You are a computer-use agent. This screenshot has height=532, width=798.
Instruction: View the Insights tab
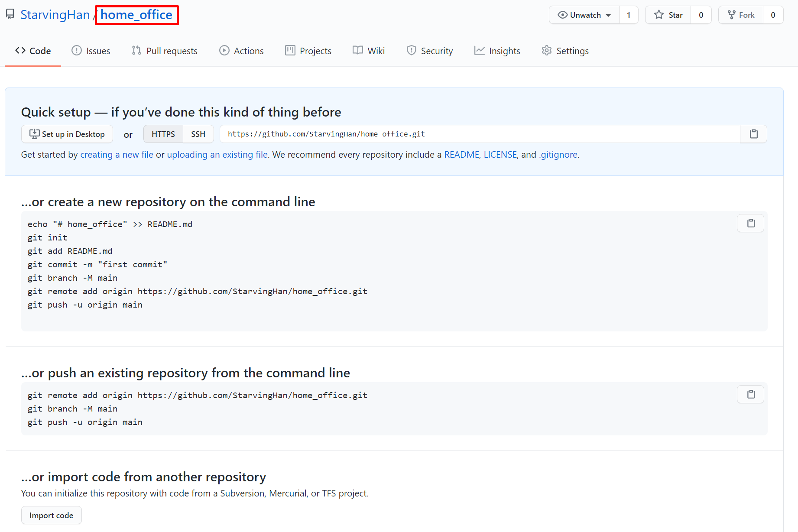(497, 51)
